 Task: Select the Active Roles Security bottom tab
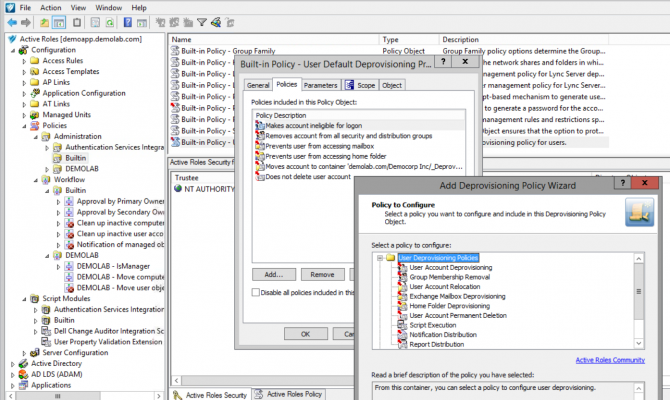[211, 395]
